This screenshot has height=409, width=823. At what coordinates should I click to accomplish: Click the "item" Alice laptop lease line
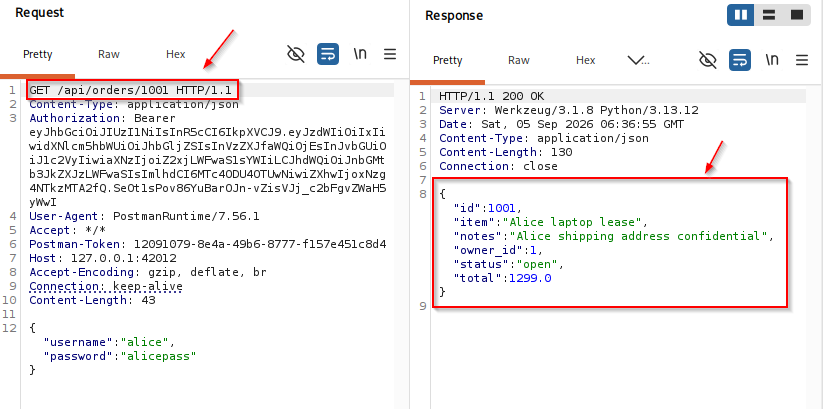(x=551, y=222)
